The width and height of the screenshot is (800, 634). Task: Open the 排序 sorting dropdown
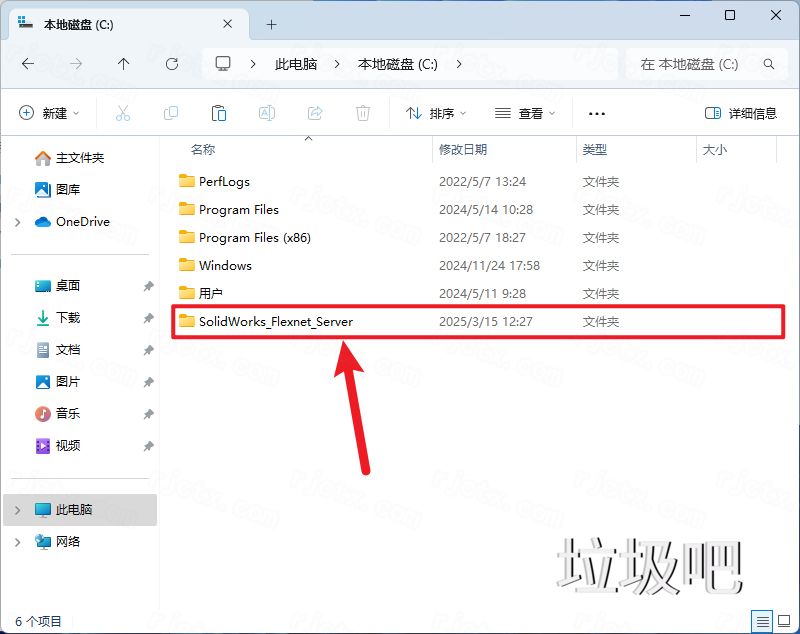pyautogui.click(x=435, y=113)
